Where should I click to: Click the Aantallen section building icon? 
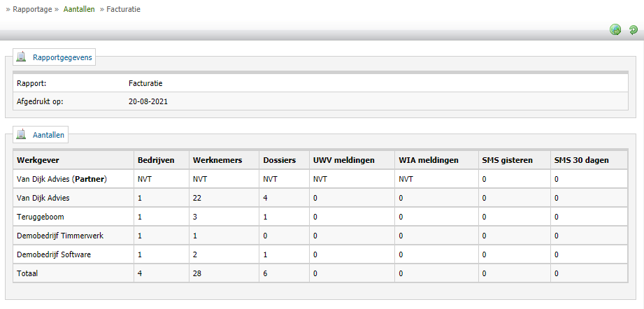point(21,134)
